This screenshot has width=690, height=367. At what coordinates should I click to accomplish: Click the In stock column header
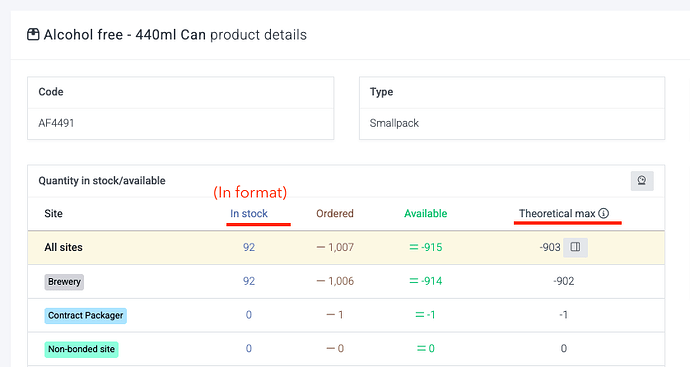coord(249,214)
